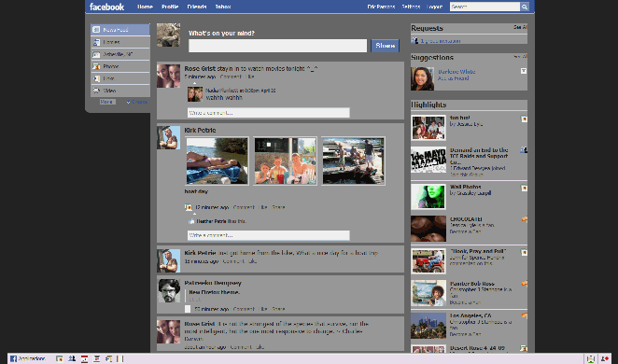Click the New Firefox theme link
Image resolution: width=618 pixels, height=364 pixels.
tap(215, 292)
